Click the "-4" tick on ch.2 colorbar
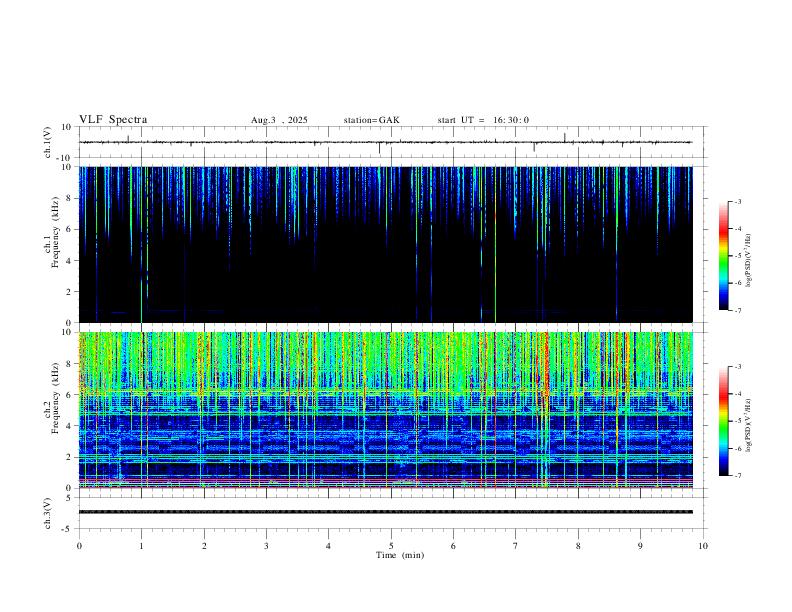 tap(737, 394)
